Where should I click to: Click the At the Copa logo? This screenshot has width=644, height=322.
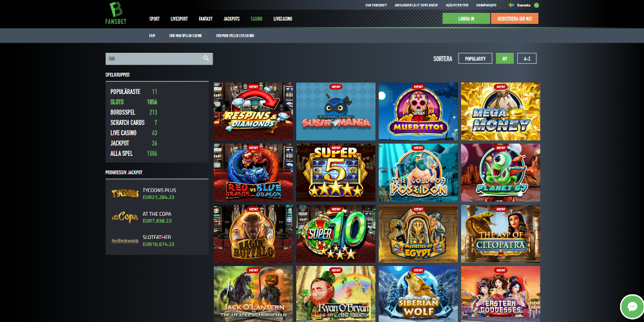125,217
